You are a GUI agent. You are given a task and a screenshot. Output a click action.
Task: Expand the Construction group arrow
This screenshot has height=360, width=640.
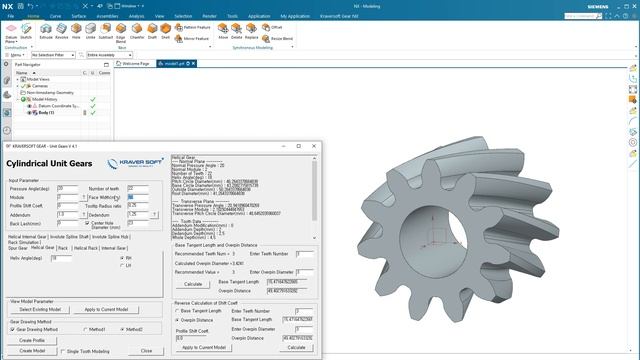[31, 47]
